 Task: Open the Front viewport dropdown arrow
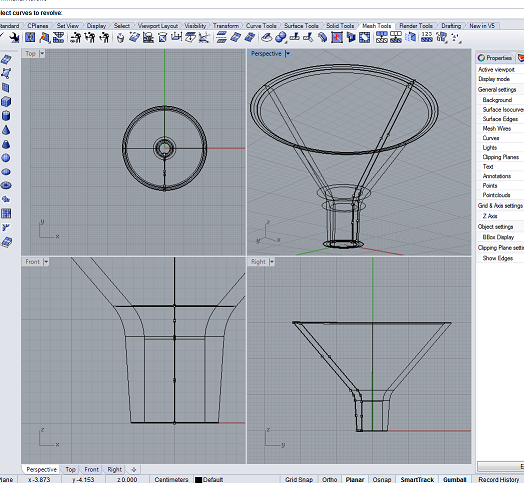pyautogui.click(x=46, y=262)
